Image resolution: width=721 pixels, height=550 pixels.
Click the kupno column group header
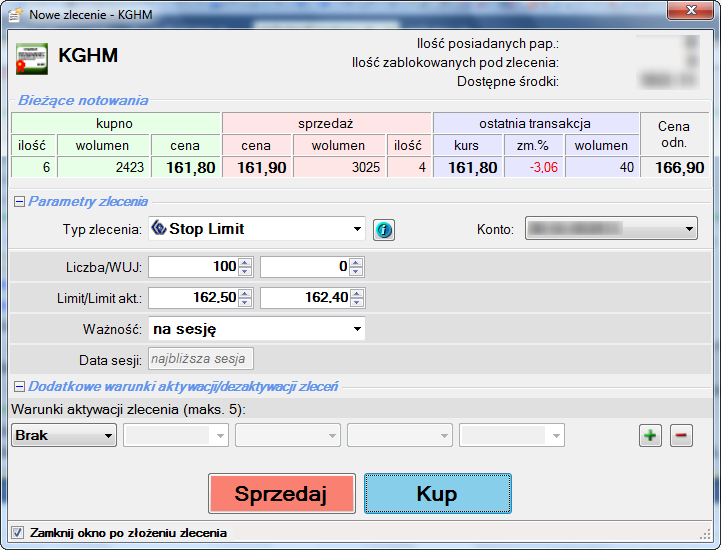pyautogui.click(x=116, y=123)
